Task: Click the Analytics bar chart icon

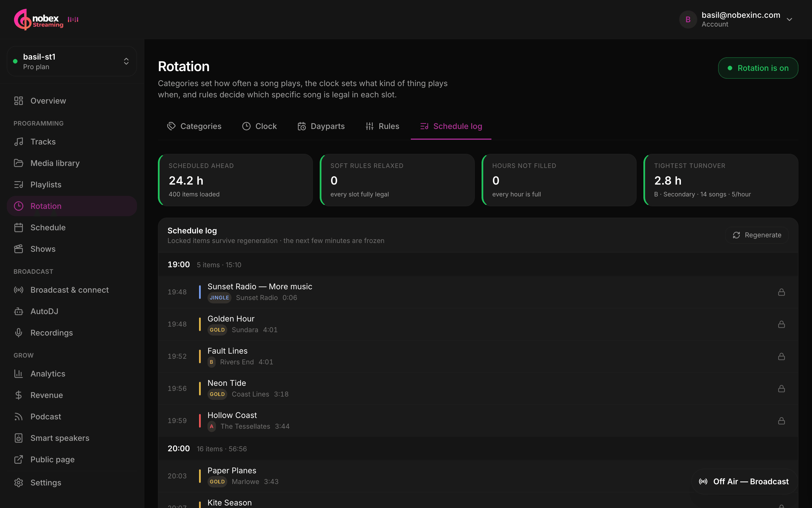Action: (x=18, y=374)
